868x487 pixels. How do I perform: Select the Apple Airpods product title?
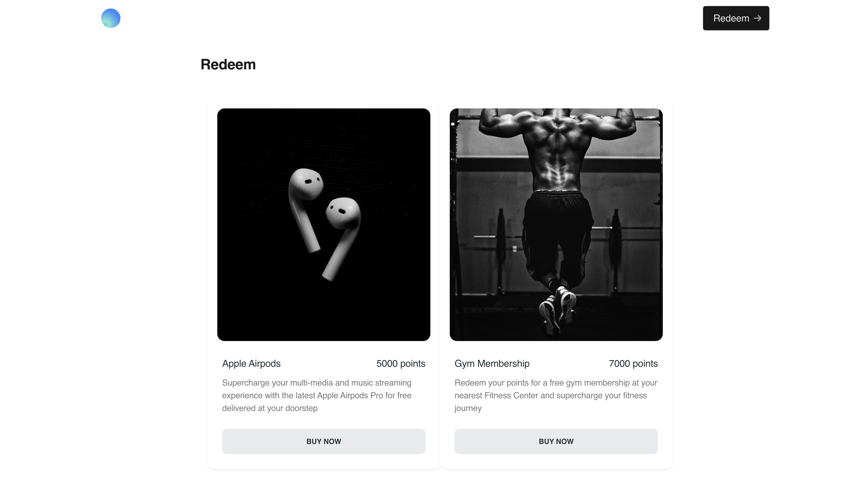(252, 363)
